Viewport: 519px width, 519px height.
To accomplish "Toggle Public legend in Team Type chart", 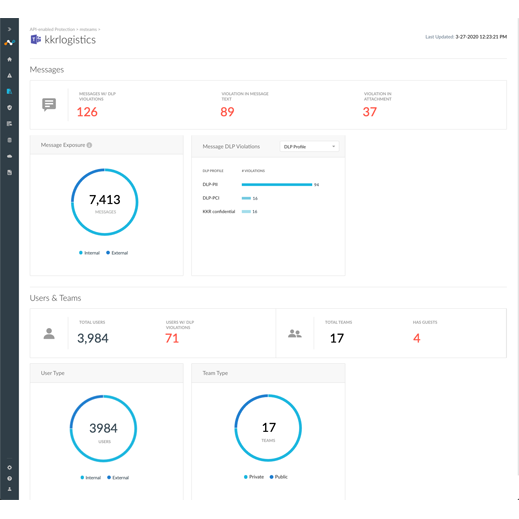I will click(279, 477).
